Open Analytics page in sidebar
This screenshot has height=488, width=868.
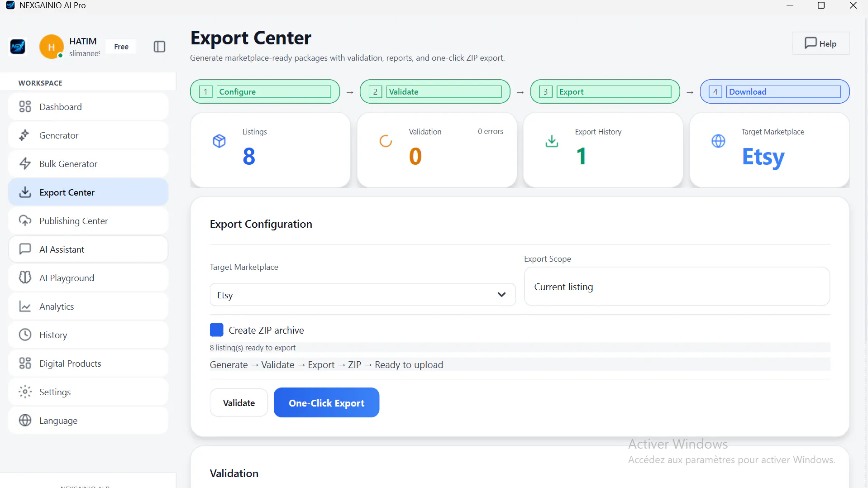pos(88,306)
